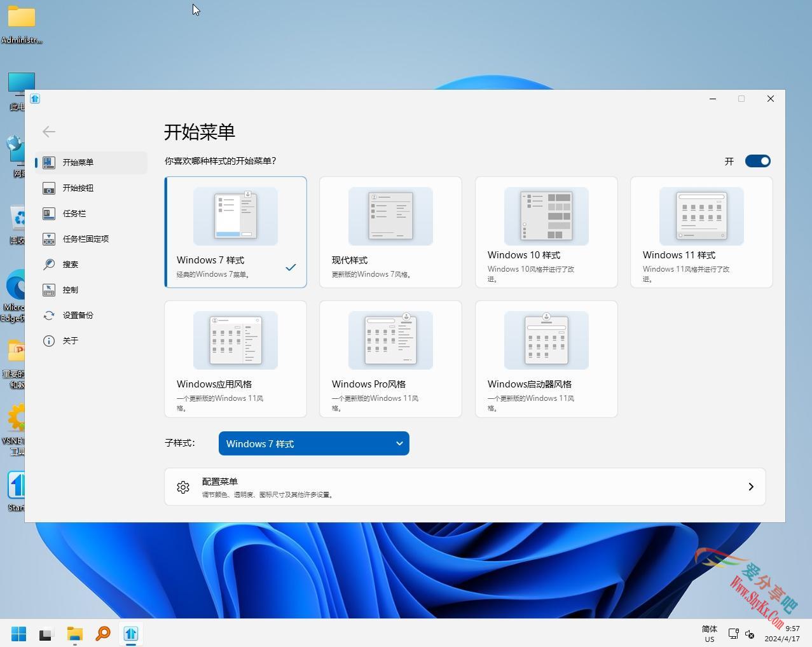This screenshot has width=812, height=647.
Task: Open the 设置备份 section
Action: pyautogui.click(x=91, y=316)
